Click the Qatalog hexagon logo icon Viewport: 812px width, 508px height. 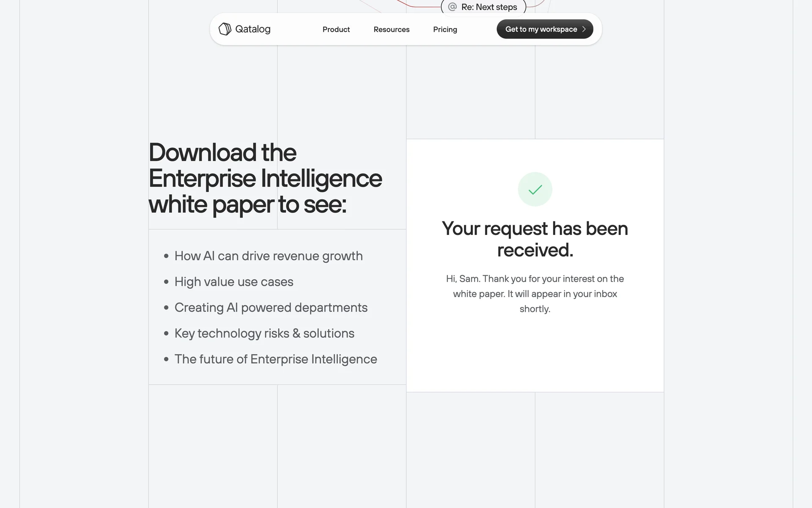coord(225,29)
